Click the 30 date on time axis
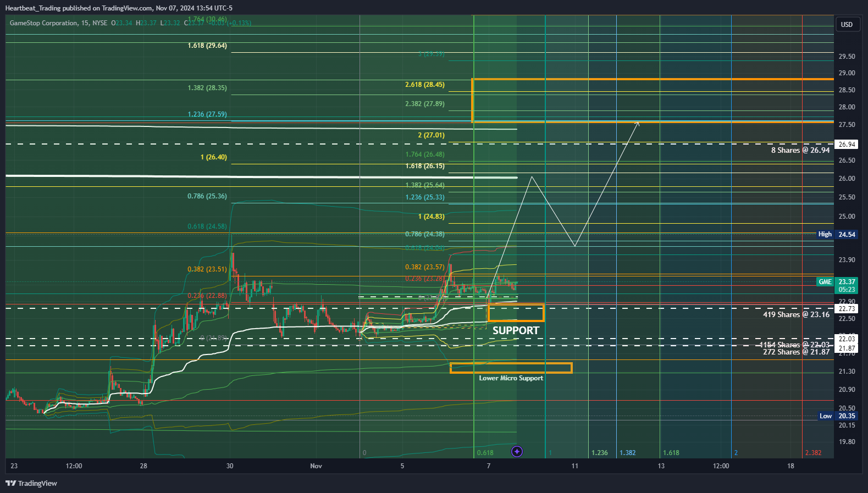 pyautogui.click(x=230, y=466)
